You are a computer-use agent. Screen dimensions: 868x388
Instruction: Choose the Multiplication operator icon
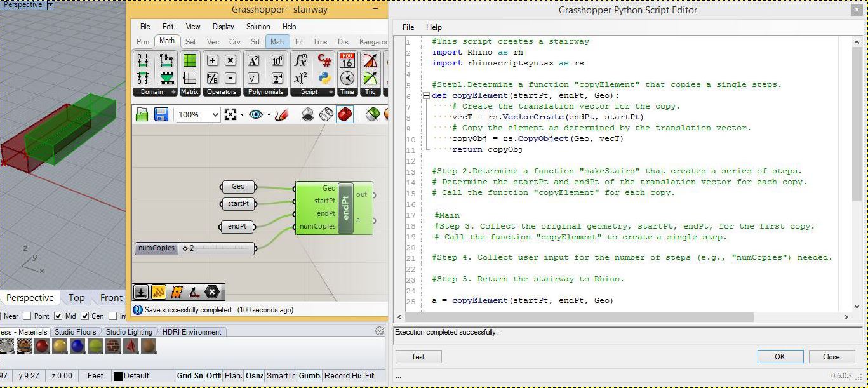pyautogui.click(x=230, y=61)
